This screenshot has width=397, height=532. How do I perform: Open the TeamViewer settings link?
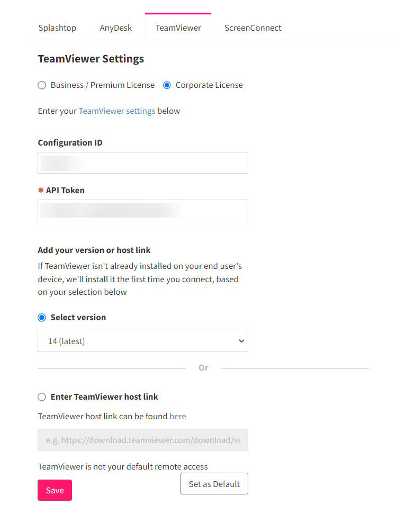116,111
